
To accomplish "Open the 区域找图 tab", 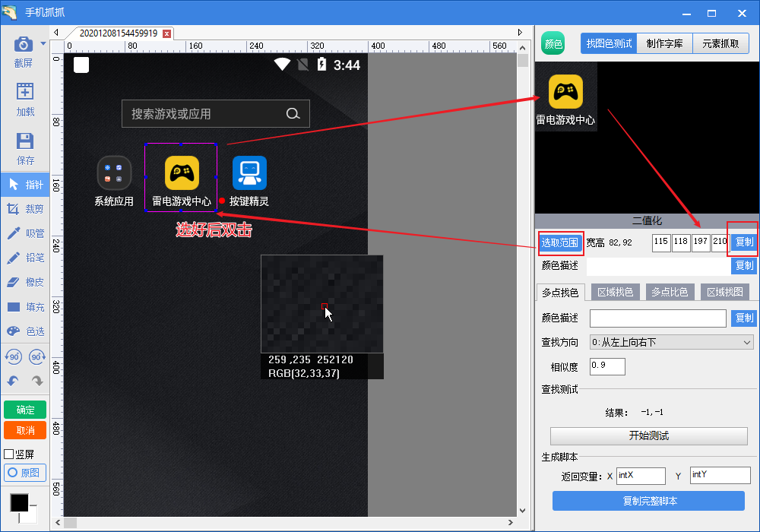I will coord(724,292).
